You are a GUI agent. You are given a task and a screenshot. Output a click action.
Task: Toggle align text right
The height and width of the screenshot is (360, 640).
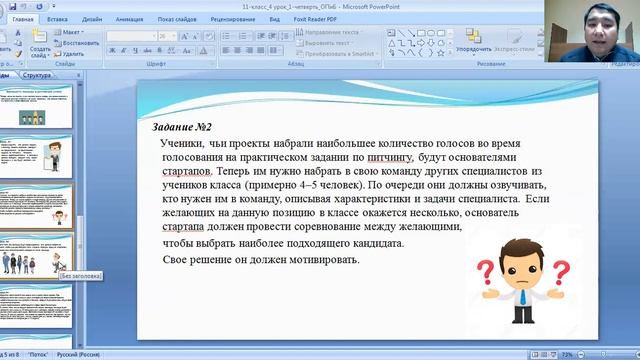click(x=249, y=51)
